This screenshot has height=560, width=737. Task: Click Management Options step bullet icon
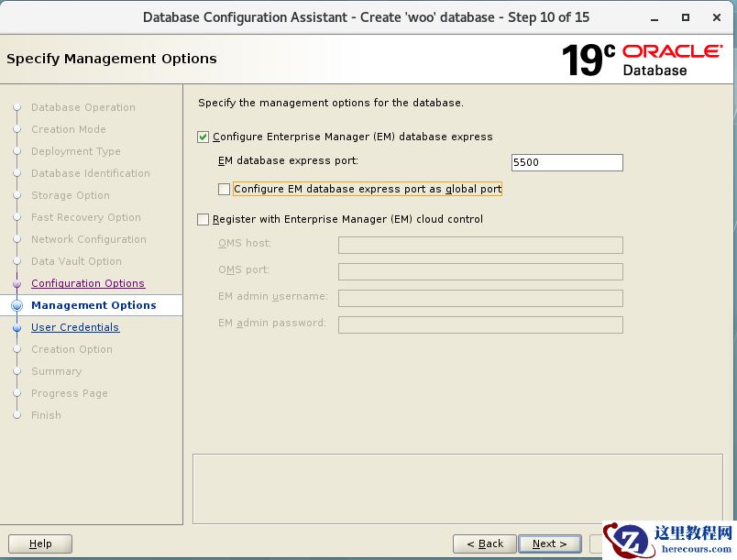point(16,305)
